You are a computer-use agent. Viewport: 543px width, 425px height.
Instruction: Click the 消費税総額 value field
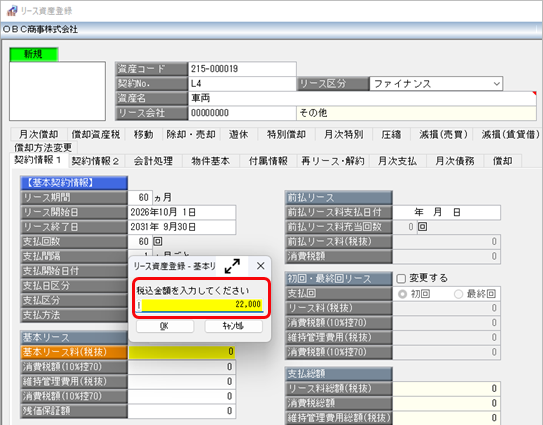(447, 403)
